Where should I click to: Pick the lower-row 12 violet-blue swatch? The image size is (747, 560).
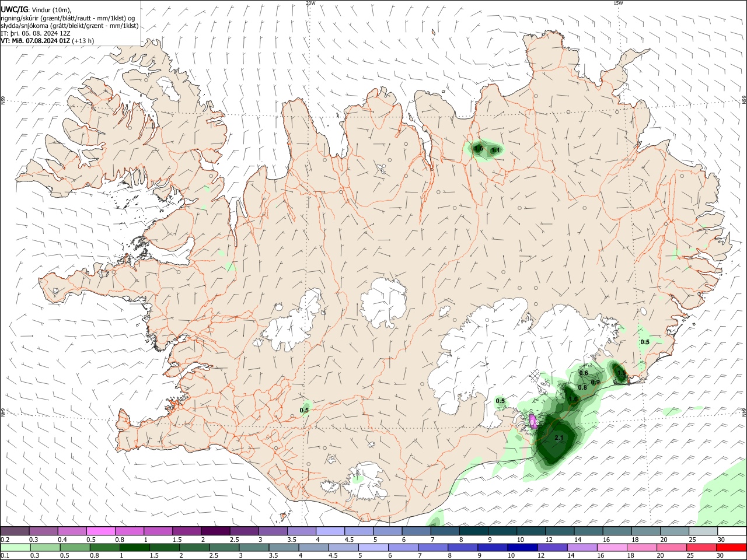coord(552,547)
